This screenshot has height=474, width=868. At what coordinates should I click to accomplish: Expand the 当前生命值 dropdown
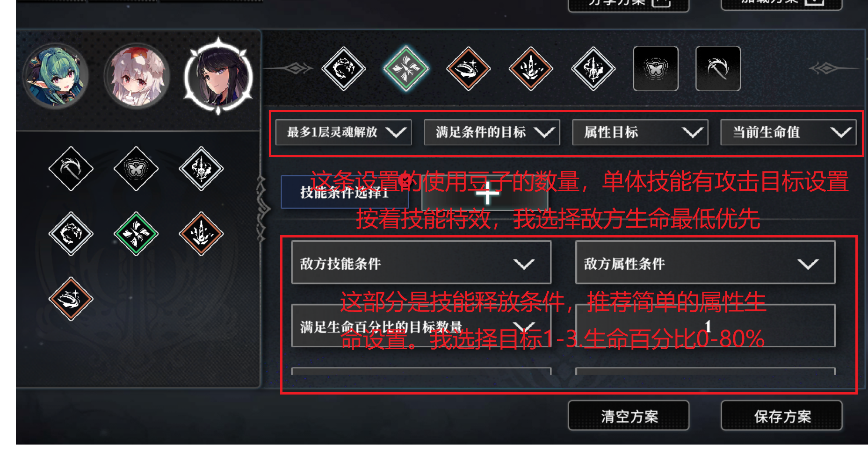[x=788, y=132]
